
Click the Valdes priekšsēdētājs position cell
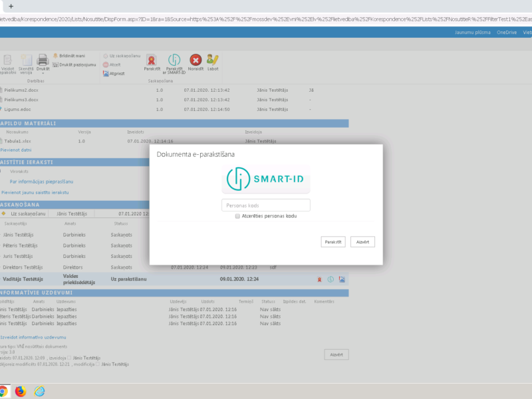(79, 279)
